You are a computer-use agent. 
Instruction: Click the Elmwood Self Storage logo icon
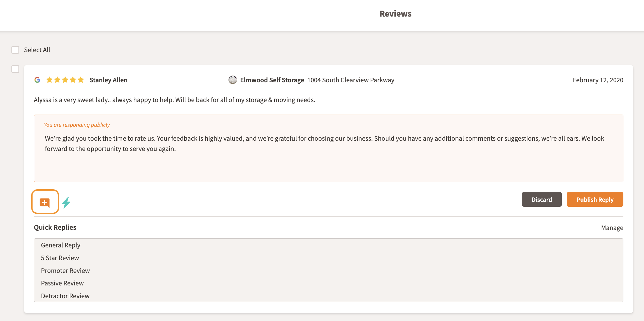pyautogui.click(x=232, y=80)
